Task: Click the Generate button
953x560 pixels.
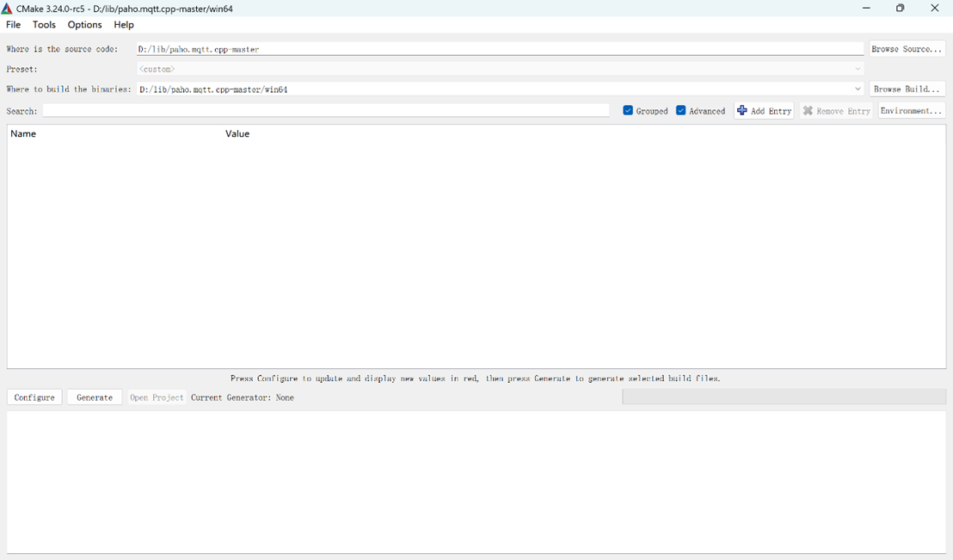Action: pyautogui.click(x=95, y=397)
